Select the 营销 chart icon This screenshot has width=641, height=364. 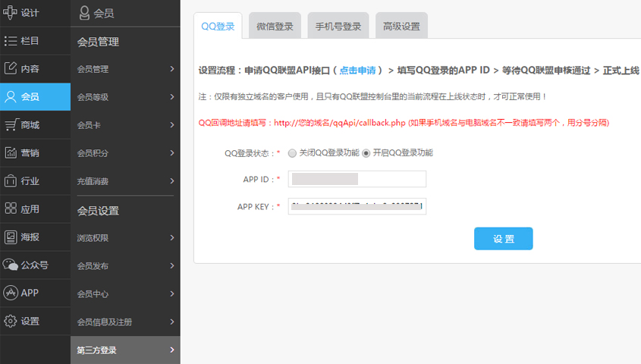coord(11,152)
